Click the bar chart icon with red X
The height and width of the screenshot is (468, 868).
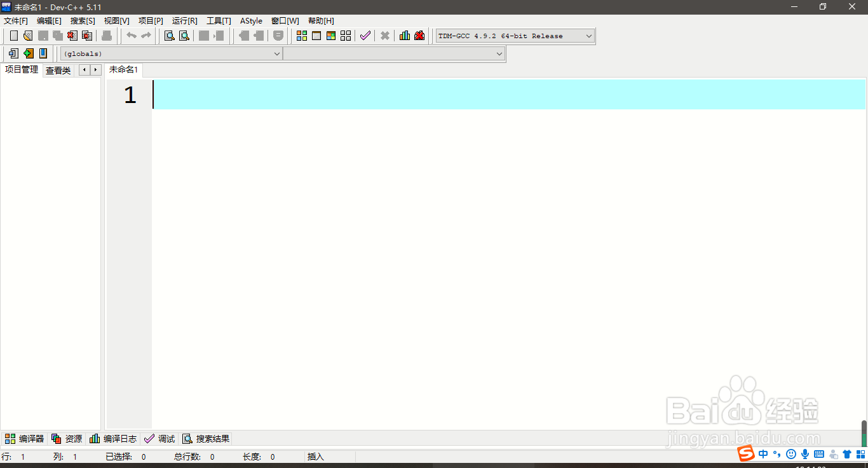coord(419,36)
